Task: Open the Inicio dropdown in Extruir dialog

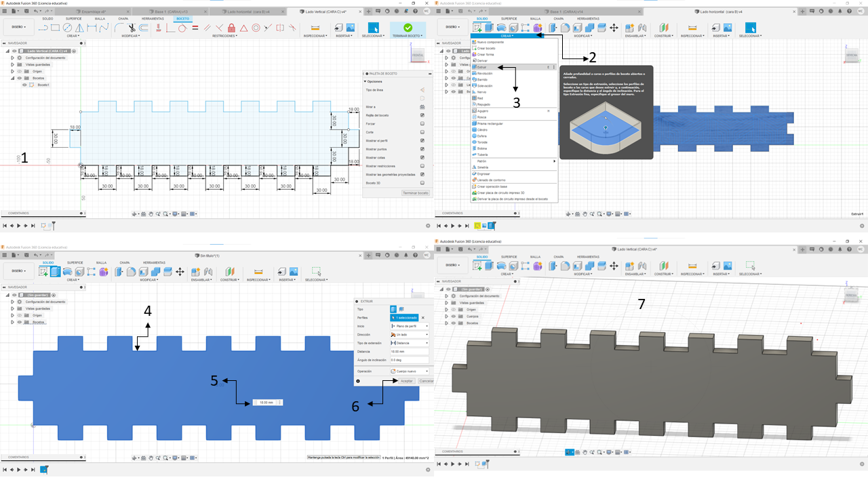Action: click(x=410, y=326)
